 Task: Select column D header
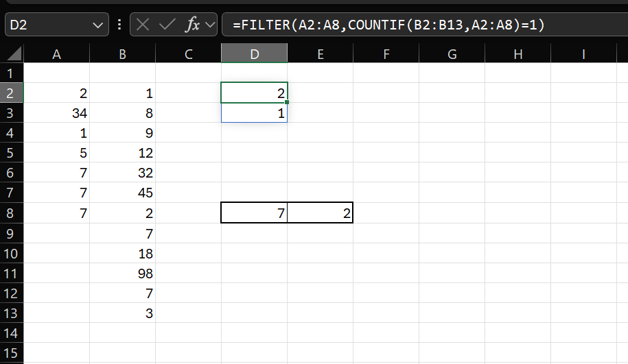coord(255,54)
